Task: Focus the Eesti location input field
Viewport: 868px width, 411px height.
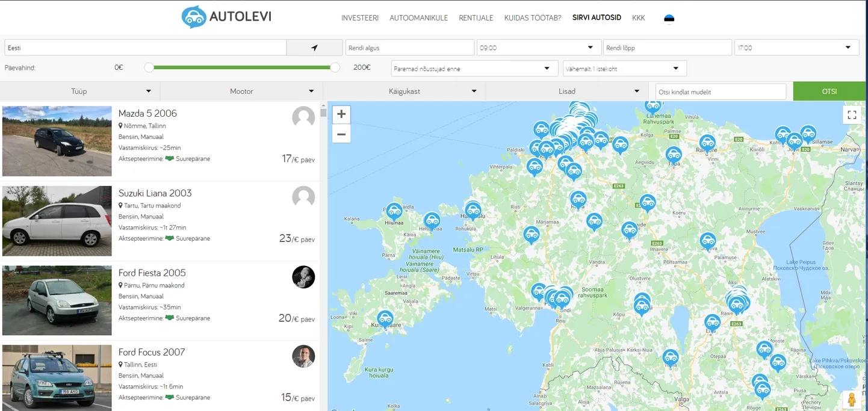Action: coord(145,48)
